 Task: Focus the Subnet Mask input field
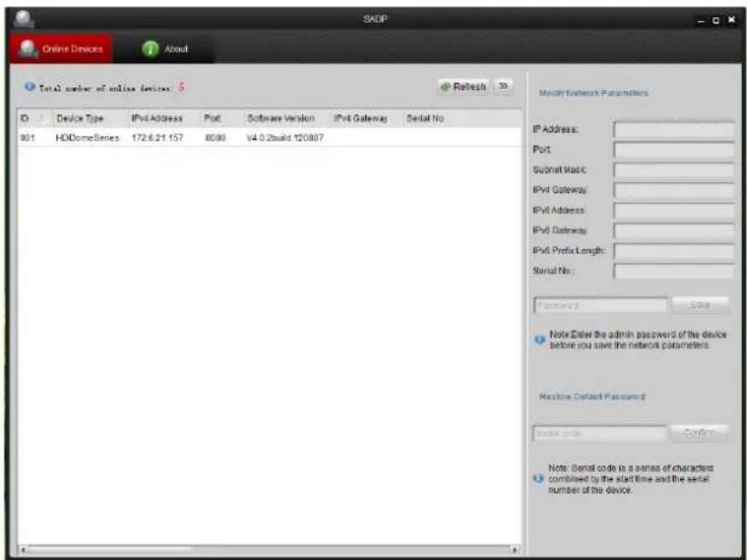pyautogui.click(x=673, y=170)
